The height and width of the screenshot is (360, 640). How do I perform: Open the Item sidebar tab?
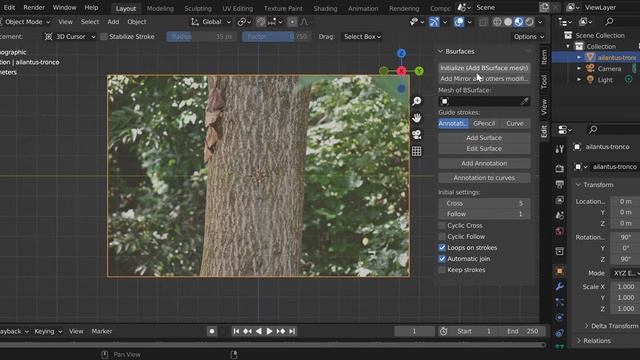pos(544,57)
